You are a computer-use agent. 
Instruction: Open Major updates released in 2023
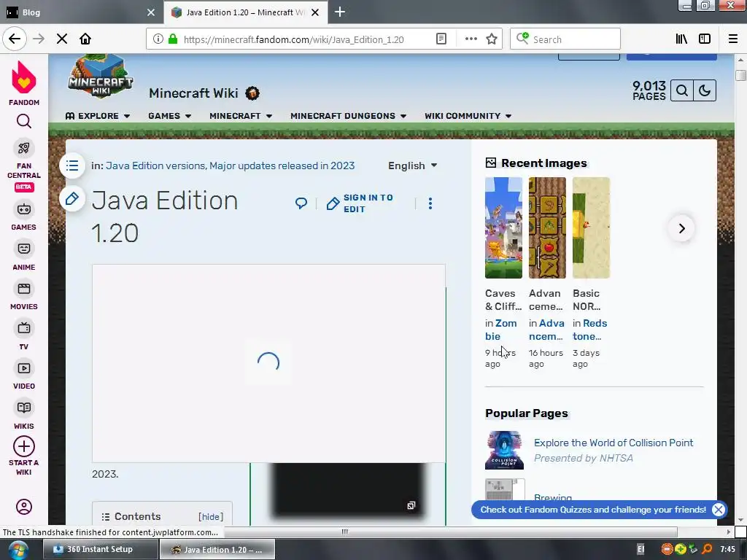tap(282, 166)
